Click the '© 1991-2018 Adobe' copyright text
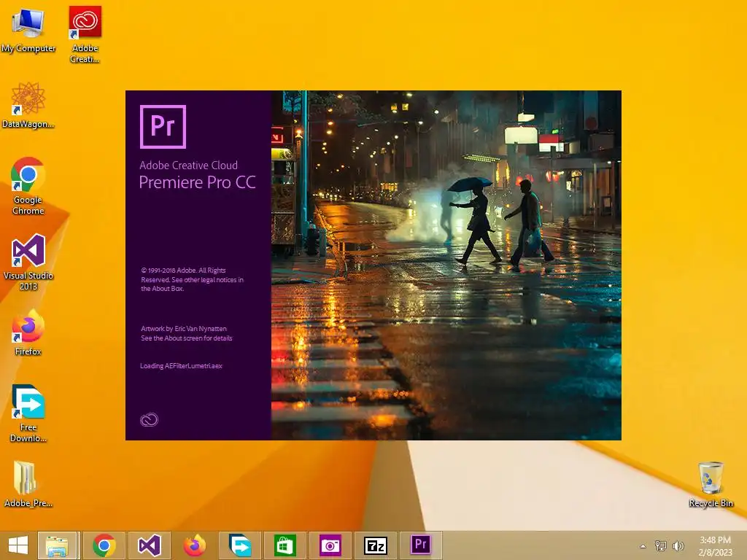The width and height of the screenshot is (747, 560). 192,279
